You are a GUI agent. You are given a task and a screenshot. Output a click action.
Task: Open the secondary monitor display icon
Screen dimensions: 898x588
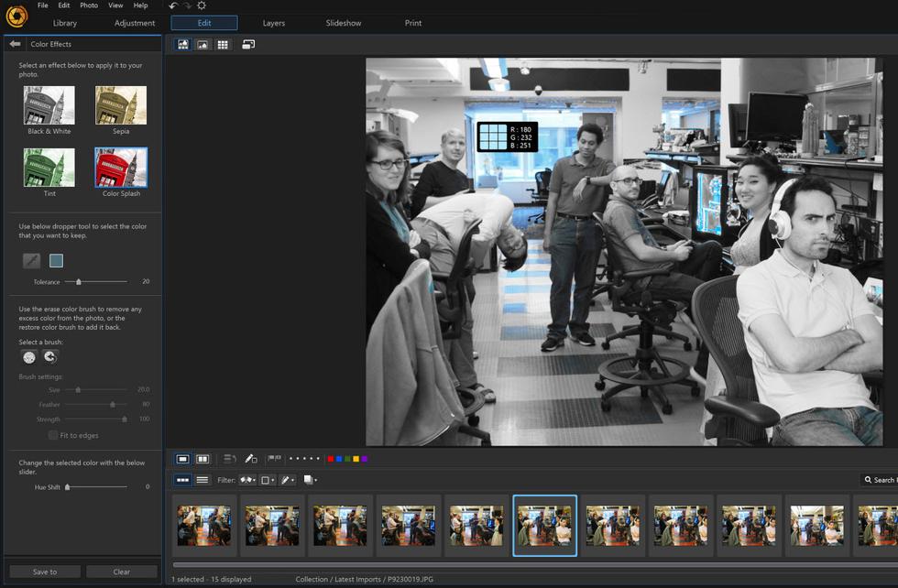coord(248,45)
